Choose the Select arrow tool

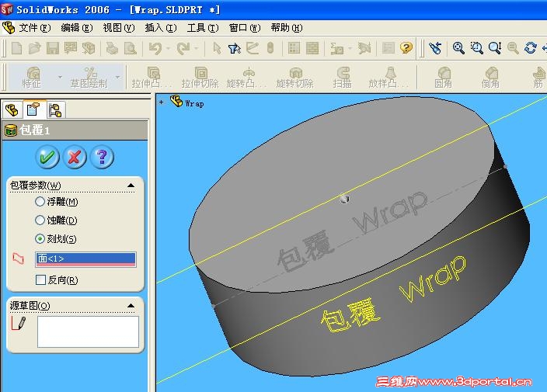click(x=217, y=48)
